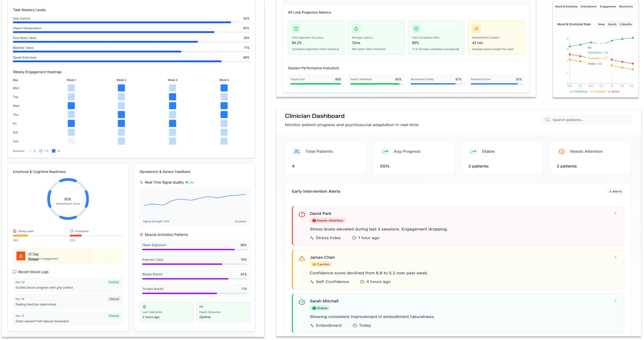Open the Embodiment tab
This screenshot has width=644, height=340.
tap(588, 7)
